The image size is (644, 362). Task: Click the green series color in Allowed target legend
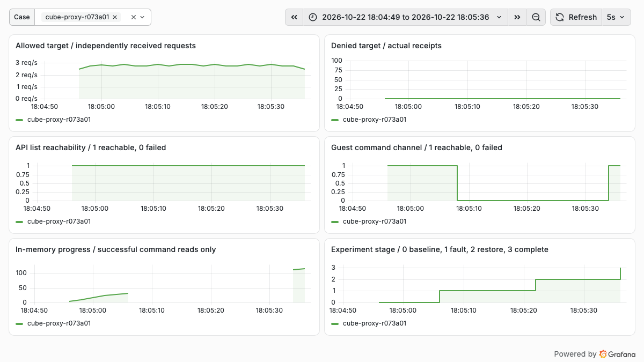coord(20,120)
